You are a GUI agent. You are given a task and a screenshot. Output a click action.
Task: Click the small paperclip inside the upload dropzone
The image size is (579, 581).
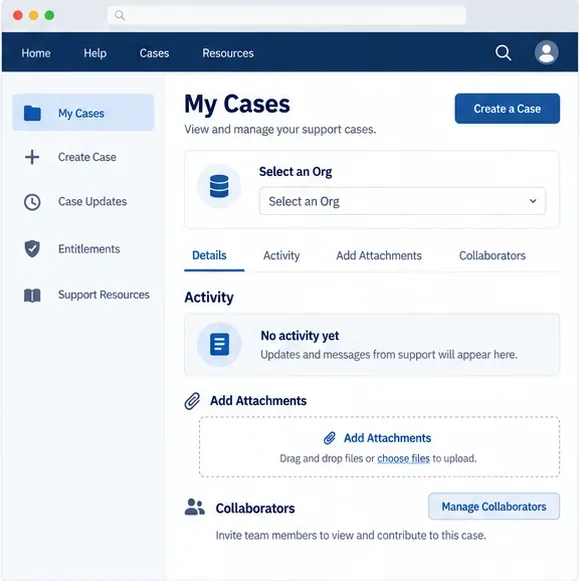coord(329,438)
